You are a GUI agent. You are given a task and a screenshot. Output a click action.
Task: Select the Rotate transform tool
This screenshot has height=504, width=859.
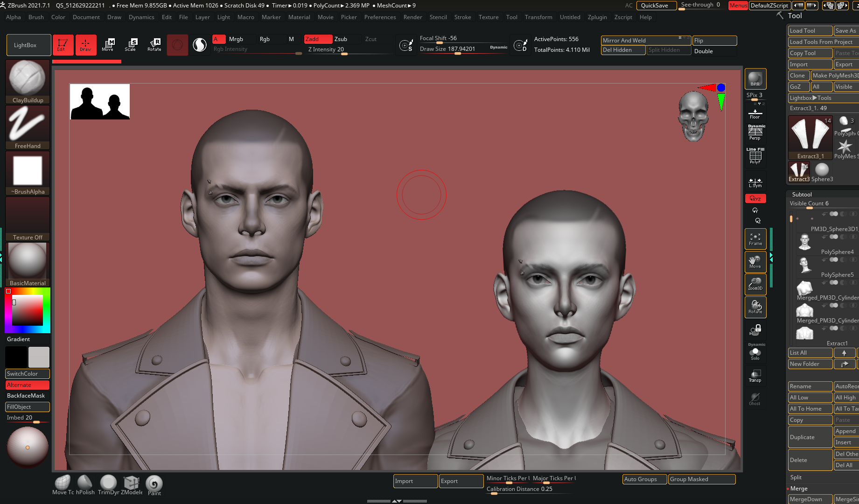pos(154,45)
